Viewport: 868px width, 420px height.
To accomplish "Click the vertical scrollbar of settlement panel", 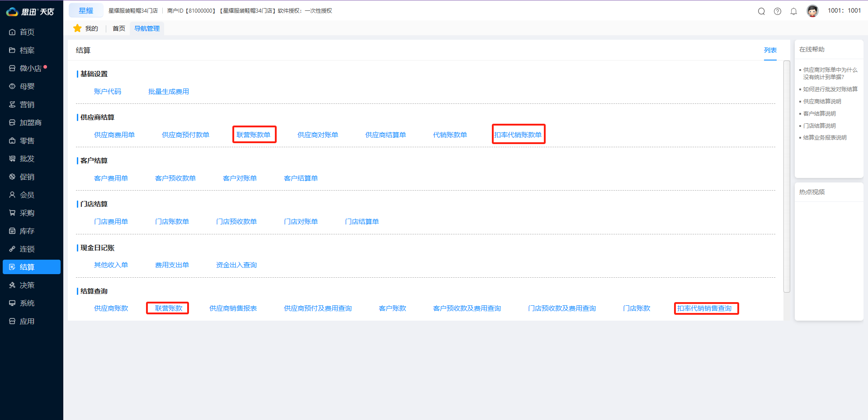I will 787,176.
